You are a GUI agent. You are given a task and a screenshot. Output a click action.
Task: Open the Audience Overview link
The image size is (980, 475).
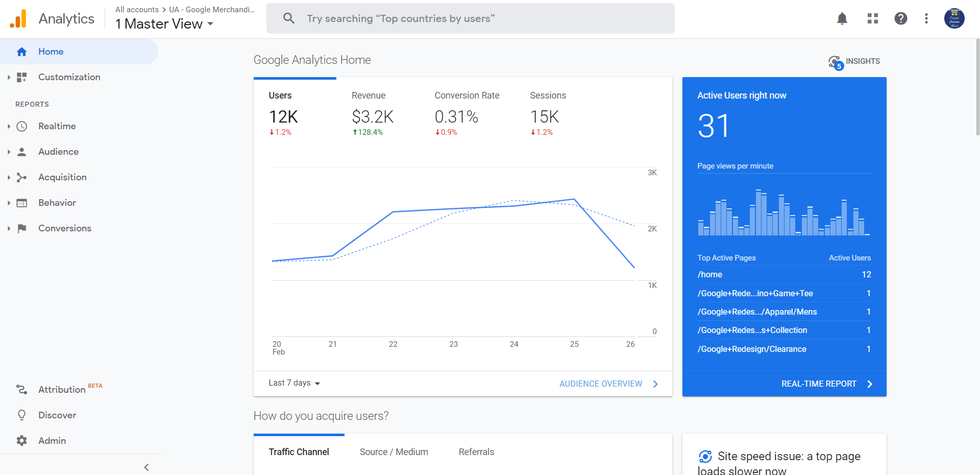click(609, 384)
